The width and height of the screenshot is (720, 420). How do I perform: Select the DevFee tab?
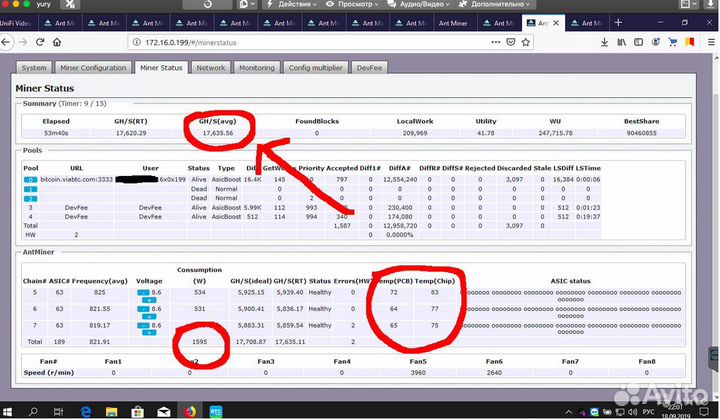(369, 68)
